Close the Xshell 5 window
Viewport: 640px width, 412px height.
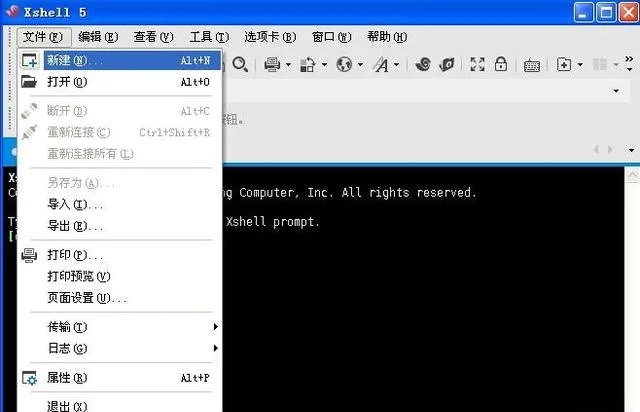[x=629, y=12]
